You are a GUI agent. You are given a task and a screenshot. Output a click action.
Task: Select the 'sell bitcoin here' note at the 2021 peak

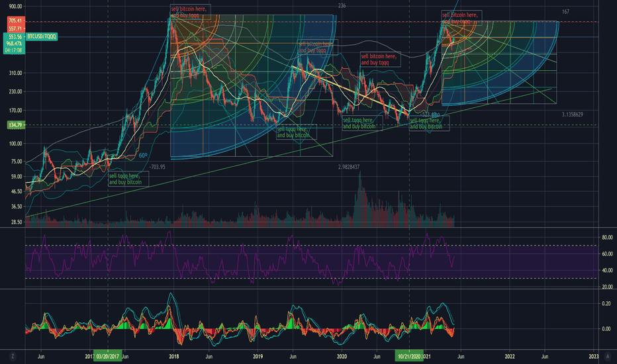click(461, 18)
